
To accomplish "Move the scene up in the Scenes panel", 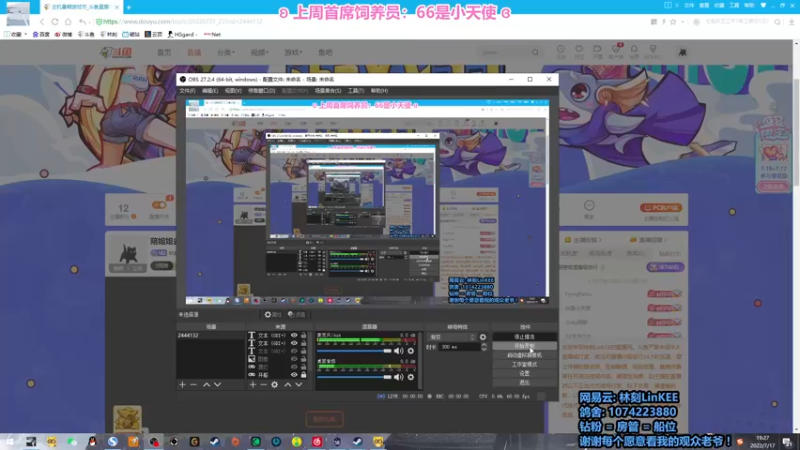I will (x=206, y=384).
